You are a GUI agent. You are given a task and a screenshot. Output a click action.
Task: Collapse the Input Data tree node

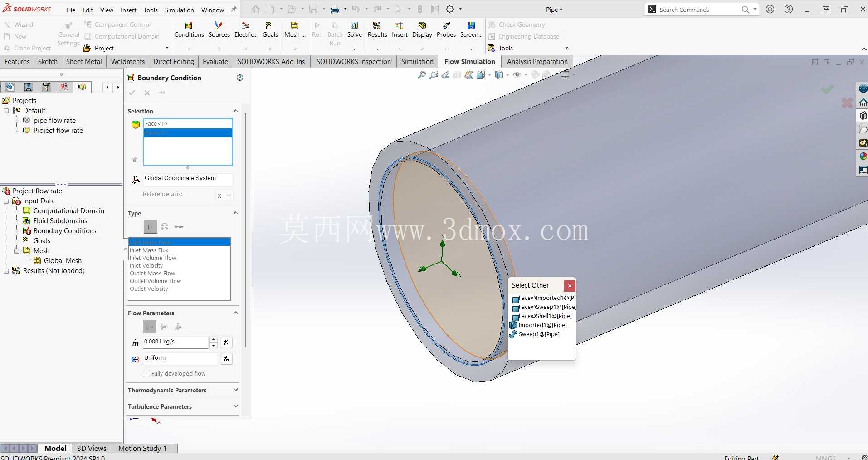tap(6, 201)
